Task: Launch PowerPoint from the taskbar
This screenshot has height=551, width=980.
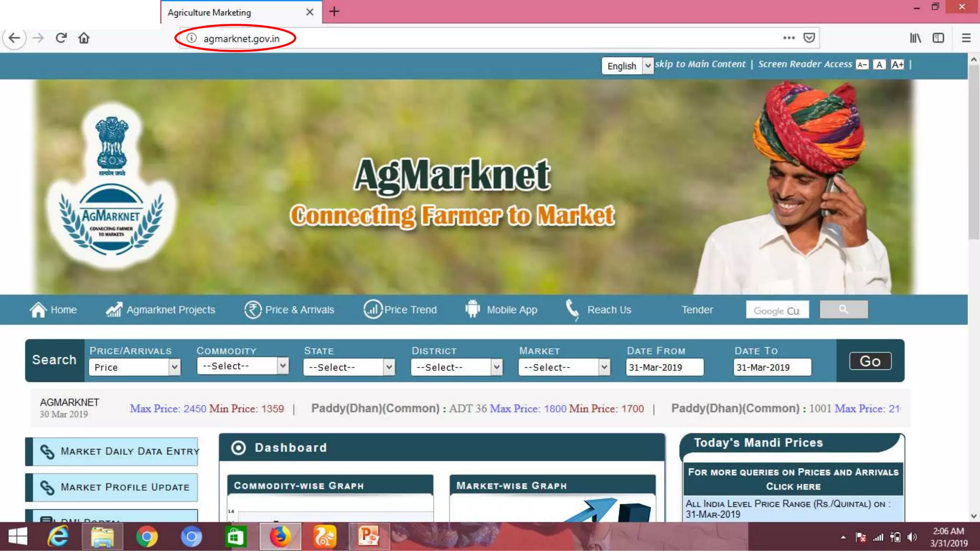Action: tap(368, 536)
